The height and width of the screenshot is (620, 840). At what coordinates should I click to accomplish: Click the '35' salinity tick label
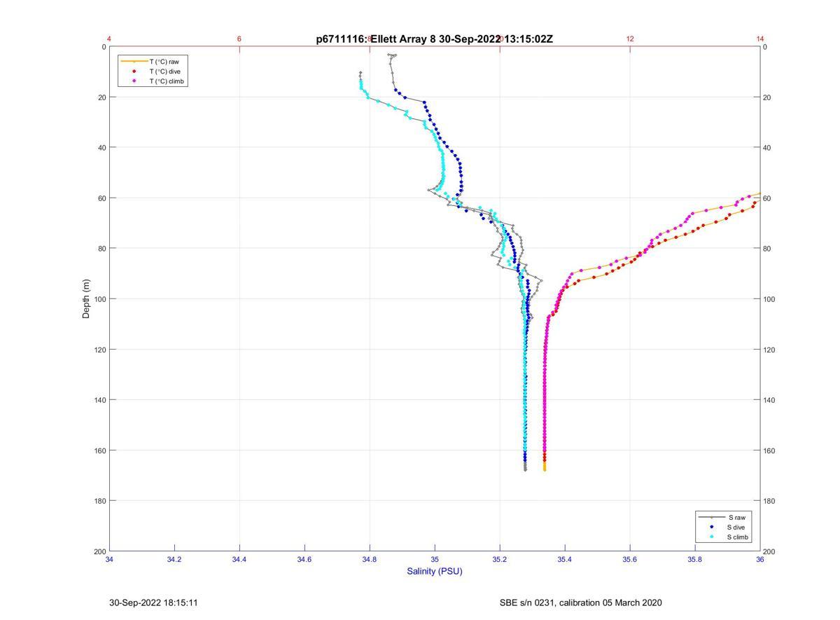[435, 559]
